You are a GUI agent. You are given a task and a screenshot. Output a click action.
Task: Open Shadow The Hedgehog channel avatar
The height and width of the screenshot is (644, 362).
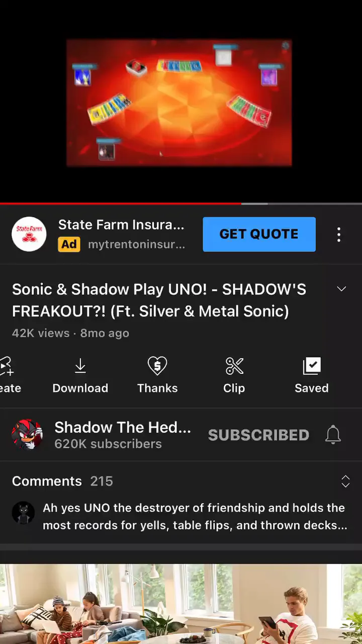pos(27,435)
